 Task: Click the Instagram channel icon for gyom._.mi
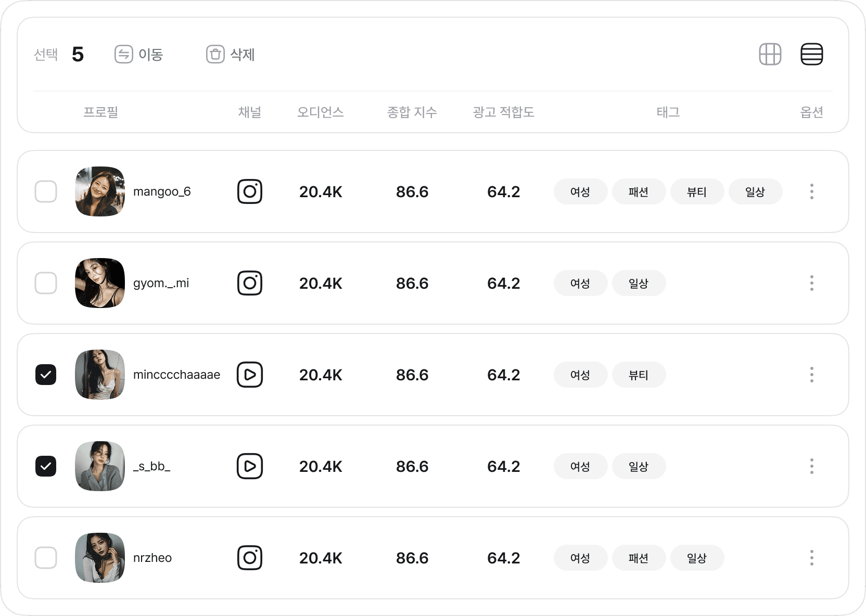pyautogui.click(x=250, y=283)
